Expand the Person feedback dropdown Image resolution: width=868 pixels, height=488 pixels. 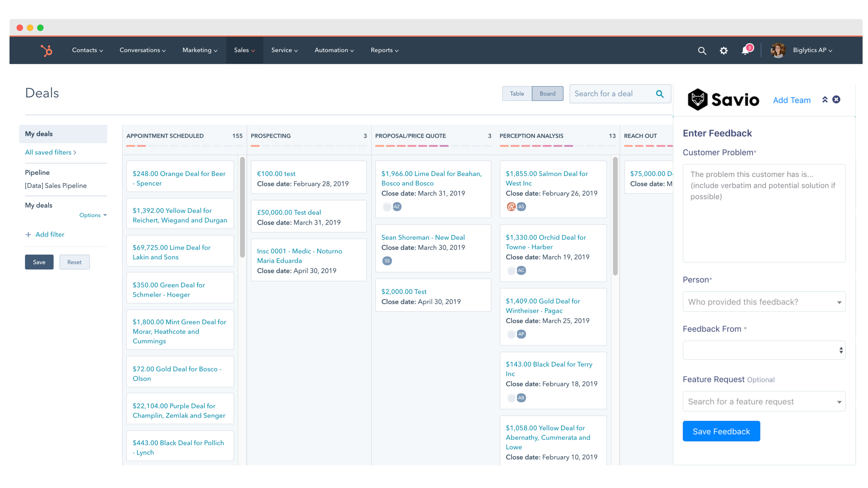tap(764, 302)
